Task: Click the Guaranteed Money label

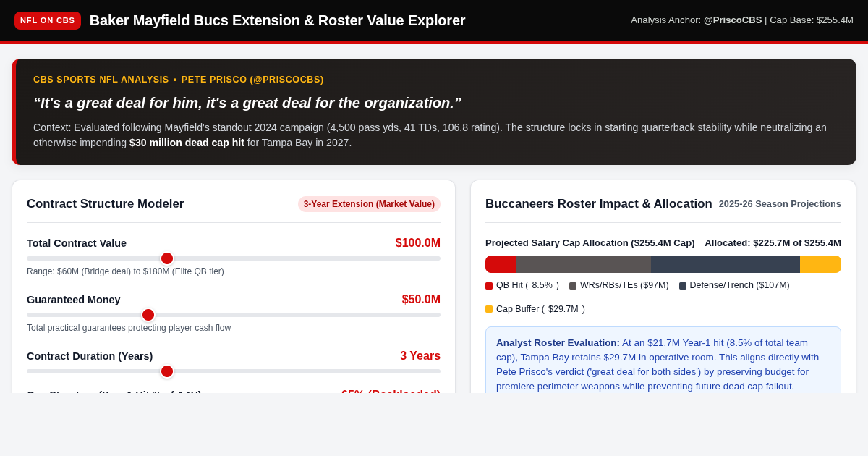Action: 74,300
